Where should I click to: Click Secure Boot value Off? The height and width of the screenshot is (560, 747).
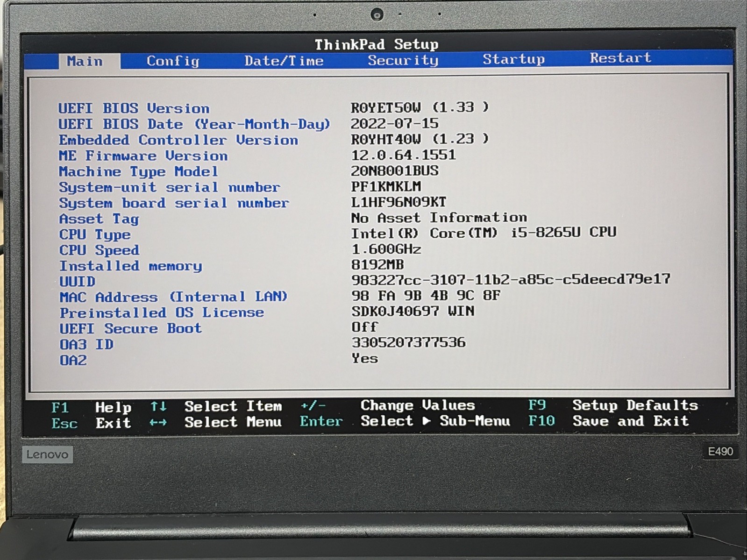coord(364,327)
